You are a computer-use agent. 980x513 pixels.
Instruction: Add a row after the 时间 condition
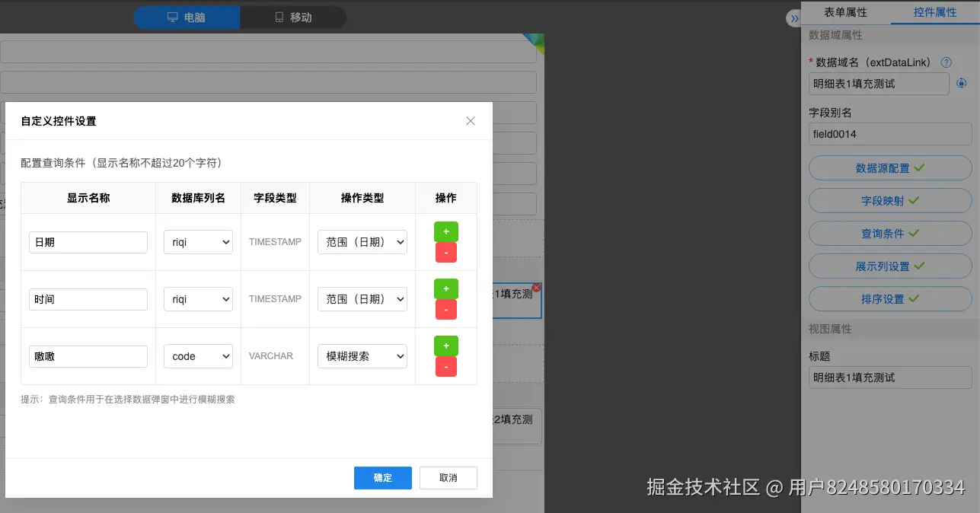click(446, 288)
